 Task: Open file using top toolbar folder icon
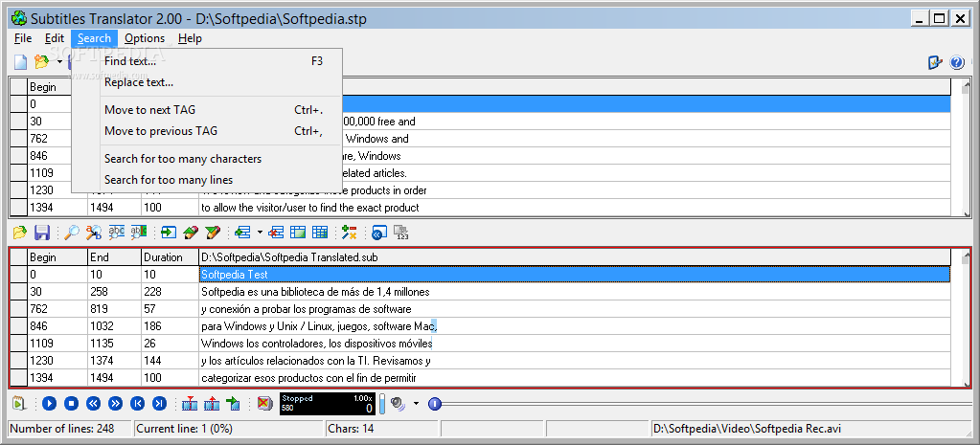42,62
